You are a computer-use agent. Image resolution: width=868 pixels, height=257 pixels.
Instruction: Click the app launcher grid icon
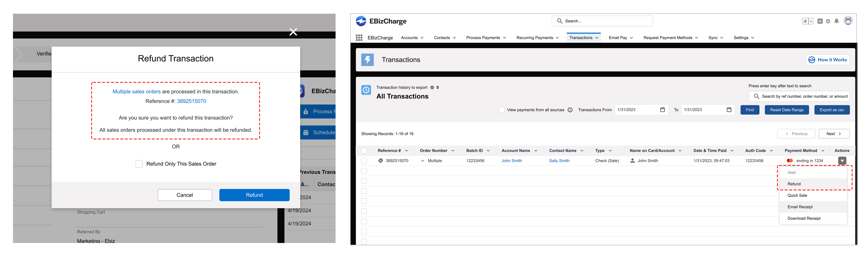[359, 38]
